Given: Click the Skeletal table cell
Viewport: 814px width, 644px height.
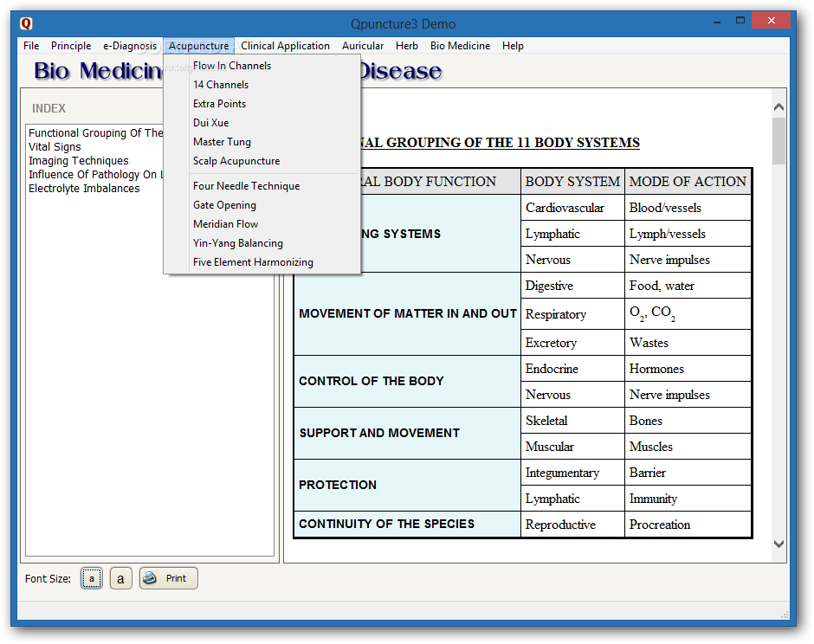Looking at the screenshot, I should (x=572, y=421).
